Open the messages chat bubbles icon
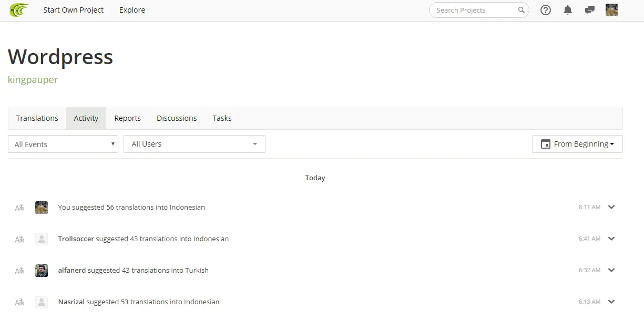The image size is (644, 320). click(590, 10)
